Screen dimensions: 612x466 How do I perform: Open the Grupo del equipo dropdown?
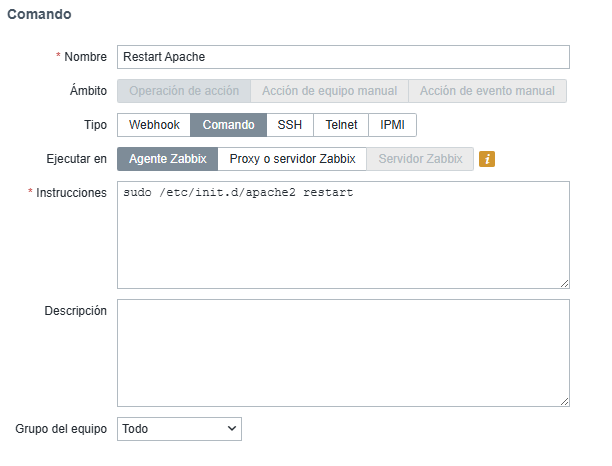coord(179,429)
